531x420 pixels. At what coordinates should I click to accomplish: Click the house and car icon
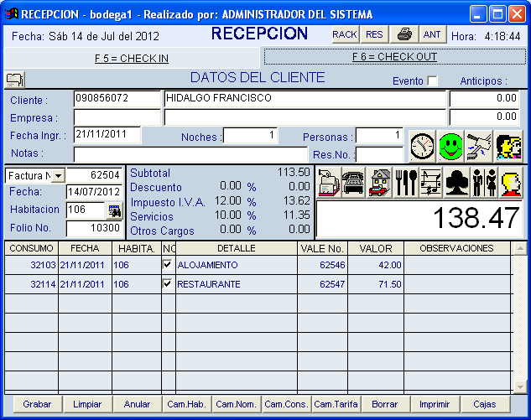380,182
